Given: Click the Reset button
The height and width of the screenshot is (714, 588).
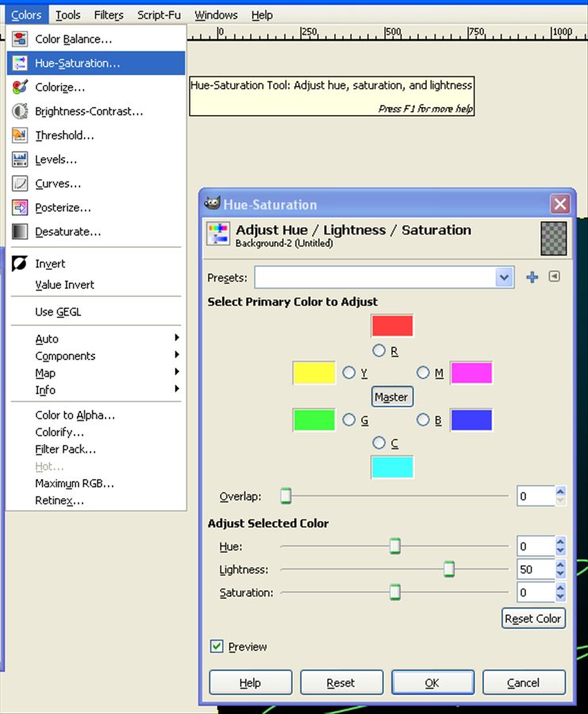Looking at the screenshot, I should click(341, 682).
